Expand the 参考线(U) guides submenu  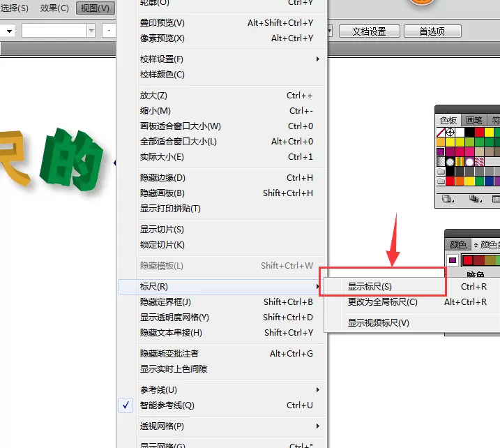pyautogui.click(x=222, y=390)
